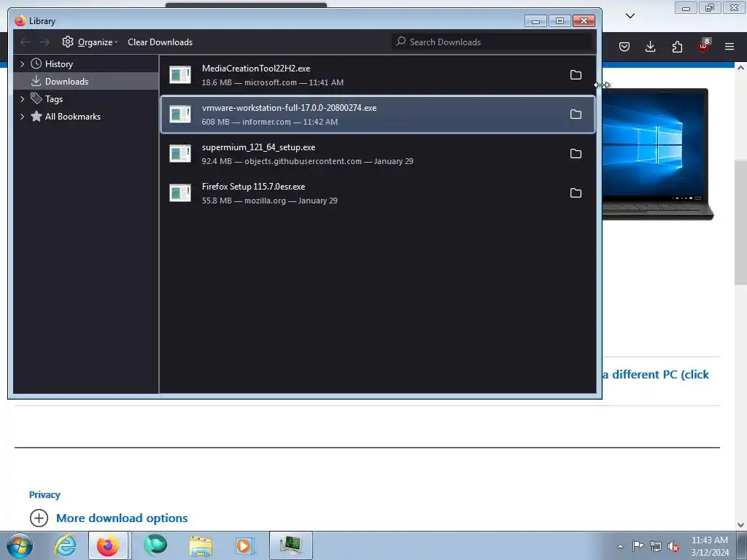Click Action Center flag tray icon
747x560 pixels.
tap(638, 546)
